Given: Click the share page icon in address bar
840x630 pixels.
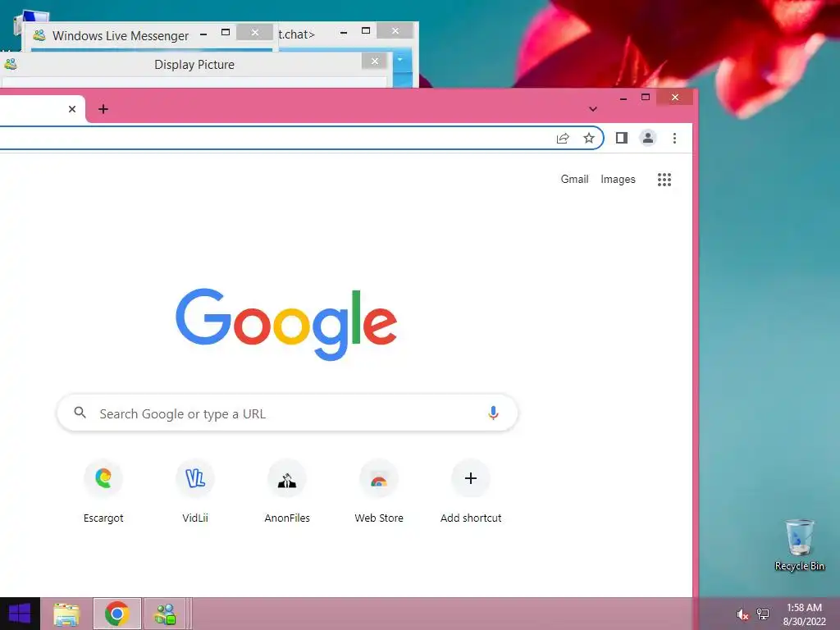Looking at the screenshot, I should pyautogui.click(x=563, y=138).
